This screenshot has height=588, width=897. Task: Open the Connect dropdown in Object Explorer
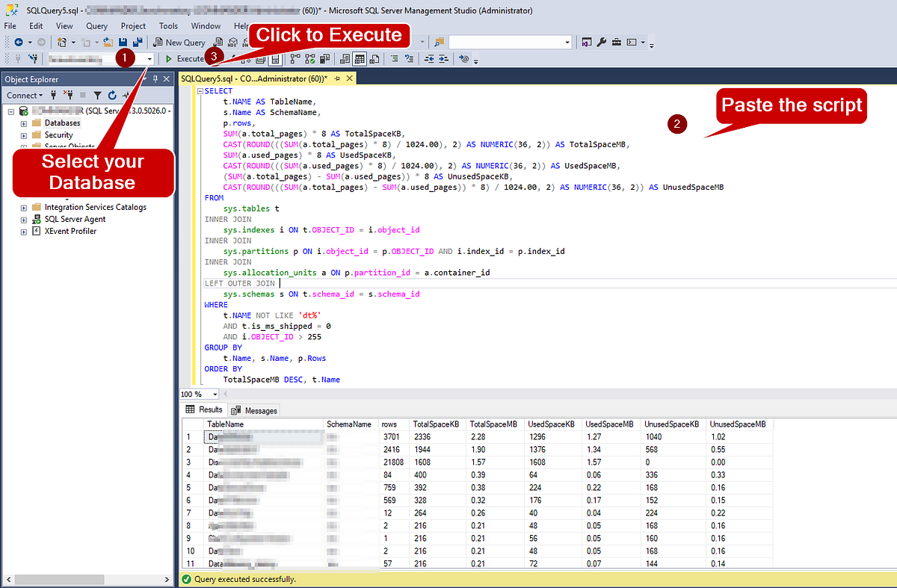[x=25, y=95]
